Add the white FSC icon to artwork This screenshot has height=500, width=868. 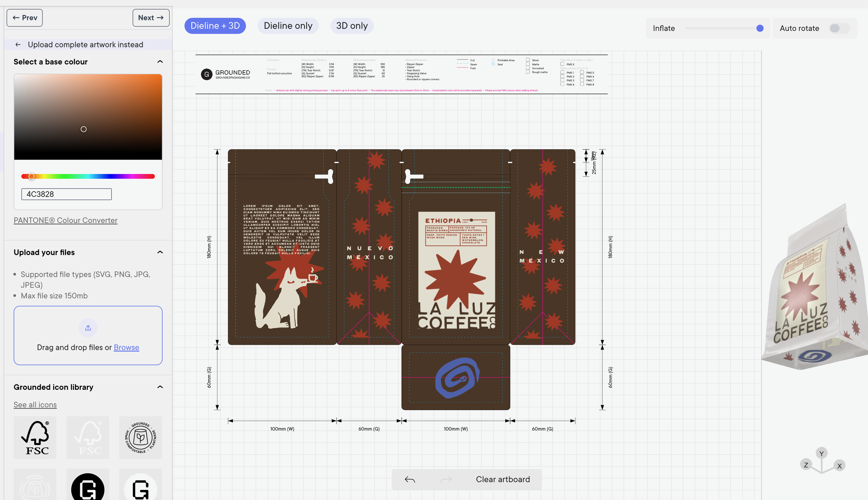pyautogui.click(x=88, y=437)
